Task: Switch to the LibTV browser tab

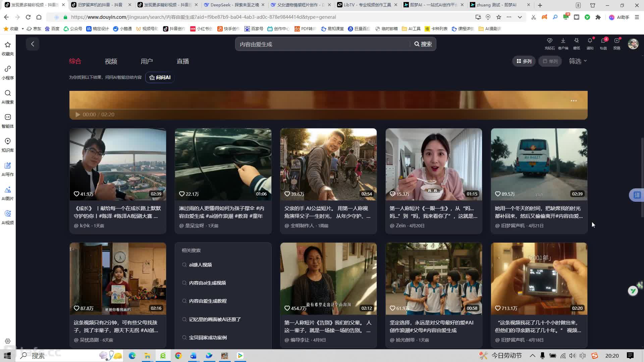Action: (x=367, y=5)
